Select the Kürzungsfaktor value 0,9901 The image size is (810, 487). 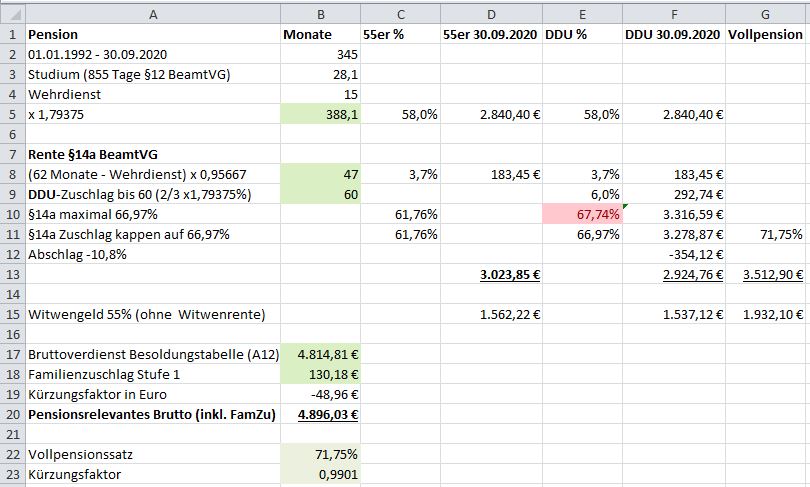pos(320,474)
